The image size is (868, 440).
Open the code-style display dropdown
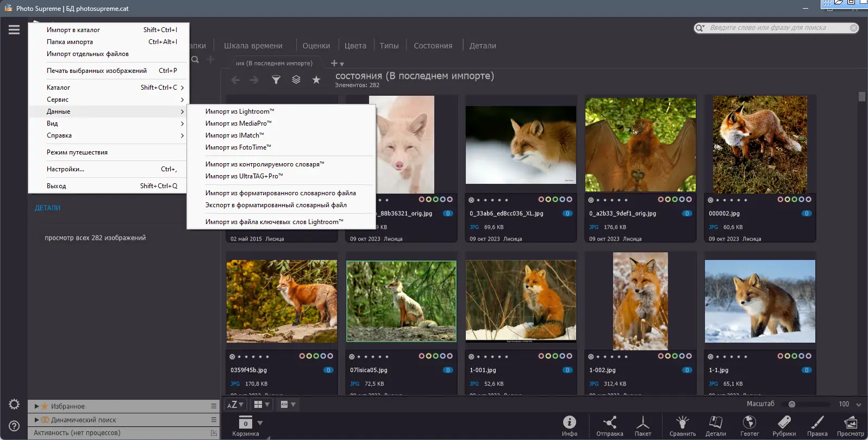(288, 405)
